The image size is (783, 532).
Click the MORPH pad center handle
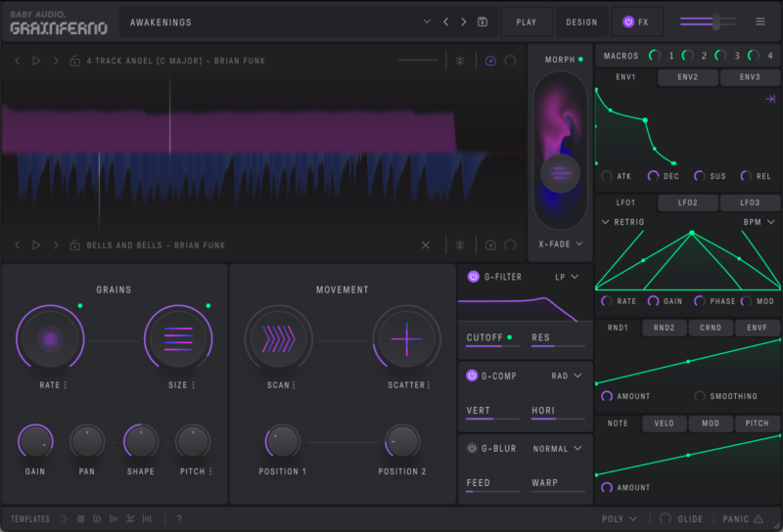pos(560,173)
